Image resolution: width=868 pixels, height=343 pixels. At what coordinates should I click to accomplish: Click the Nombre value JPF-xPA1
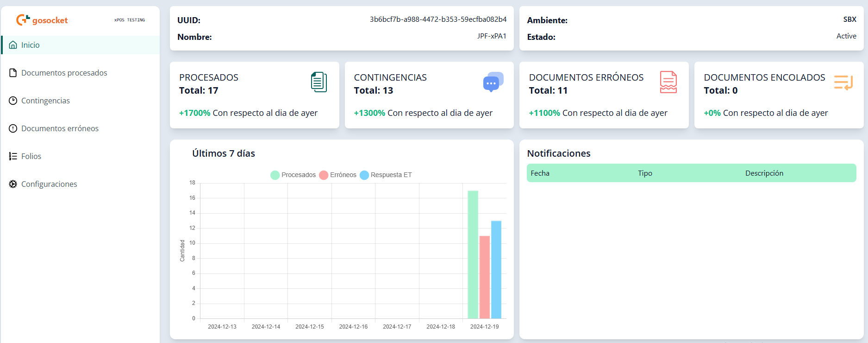(x=492, y=36)
